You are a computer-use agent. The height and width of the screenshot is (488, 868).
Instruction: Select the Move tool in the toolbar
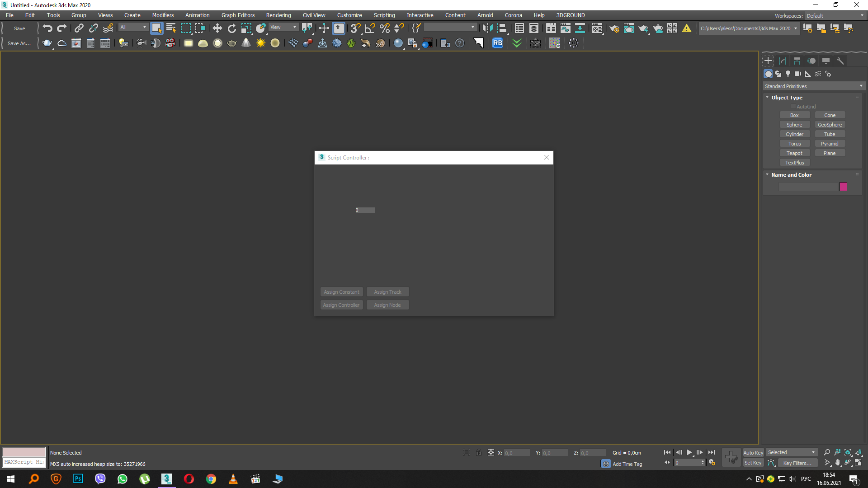(217, 28)
